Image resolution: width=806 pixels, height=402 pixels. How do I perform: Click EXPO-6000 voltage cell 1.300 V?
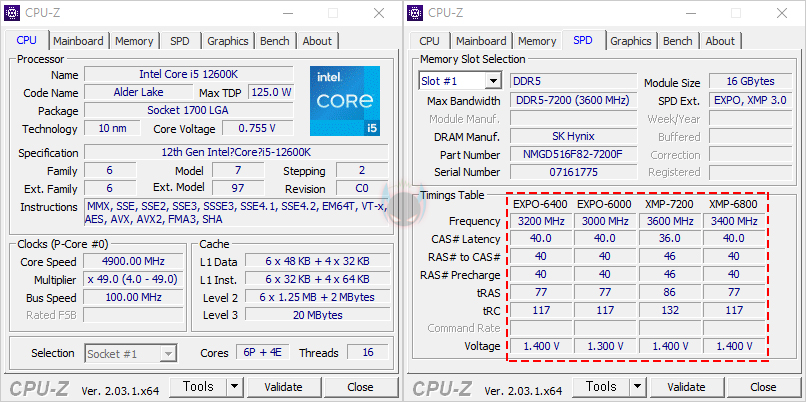click(x=605, y=346)
